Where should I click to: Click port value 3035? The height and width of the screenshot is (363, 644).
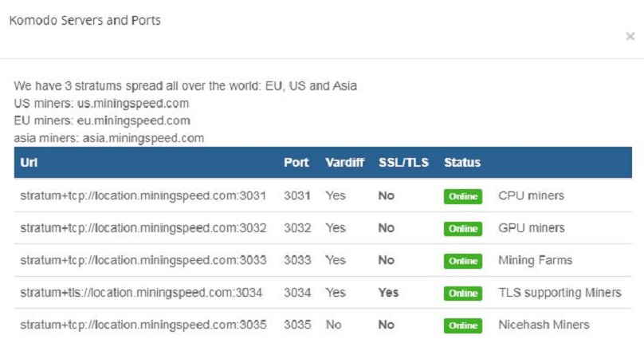pyautogui.click(x=297, y=325)
